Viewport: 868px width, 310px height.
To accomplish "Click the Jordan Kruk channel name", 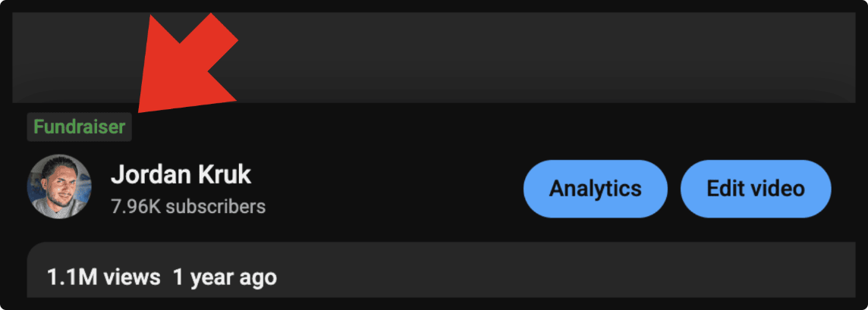I will [x=181, y=175].
